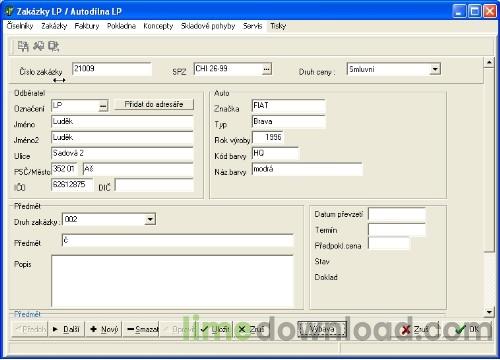Click the Datum převzetí field
500x360 pixels.
pyautogui.click(x=397, y=214)
